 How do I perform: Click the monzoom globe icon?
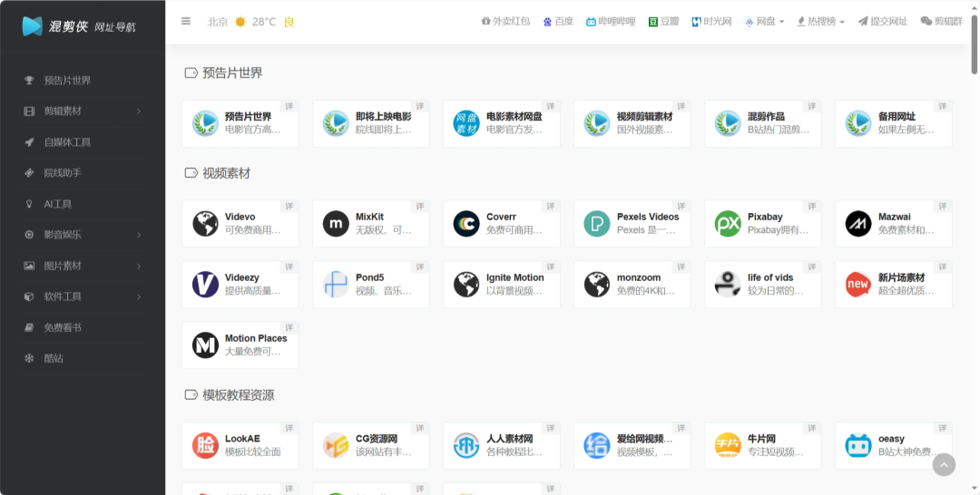pos(597,284)
